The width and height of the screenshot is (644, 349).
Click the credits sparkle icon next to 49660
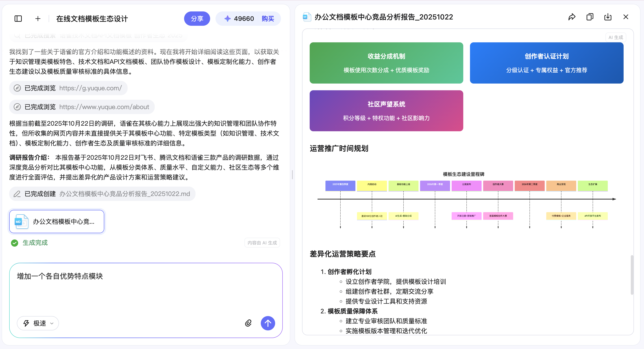(227, 19)
